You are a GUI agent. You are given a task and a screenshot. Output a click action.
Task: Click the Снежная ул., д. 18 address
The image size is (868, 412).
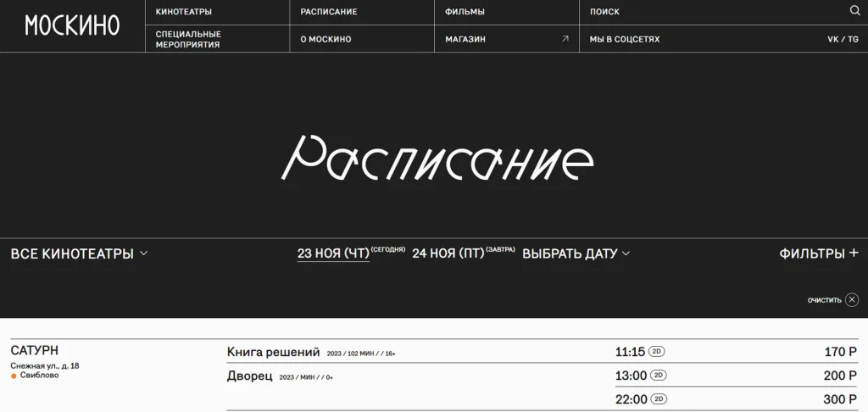[45, 366]
